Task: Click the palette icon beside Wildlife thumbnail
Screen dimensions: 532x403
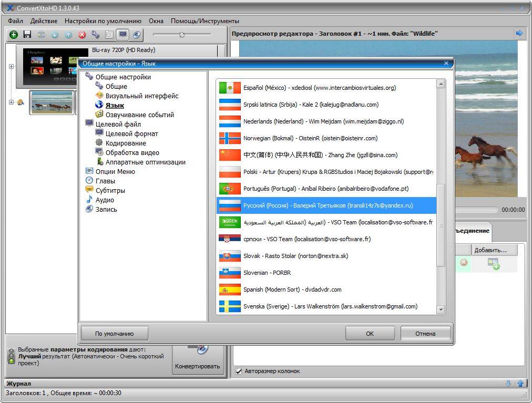Action: point(21,102)
